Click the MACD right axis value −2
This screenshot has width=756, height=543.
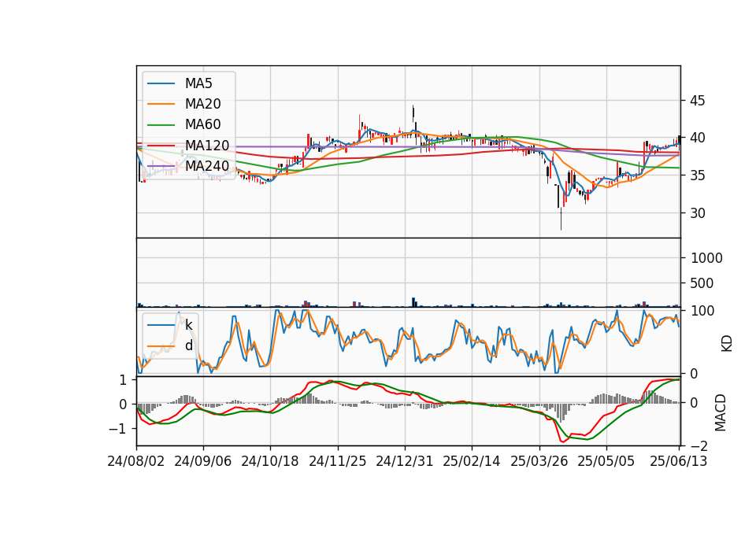[x=699, y=446]
